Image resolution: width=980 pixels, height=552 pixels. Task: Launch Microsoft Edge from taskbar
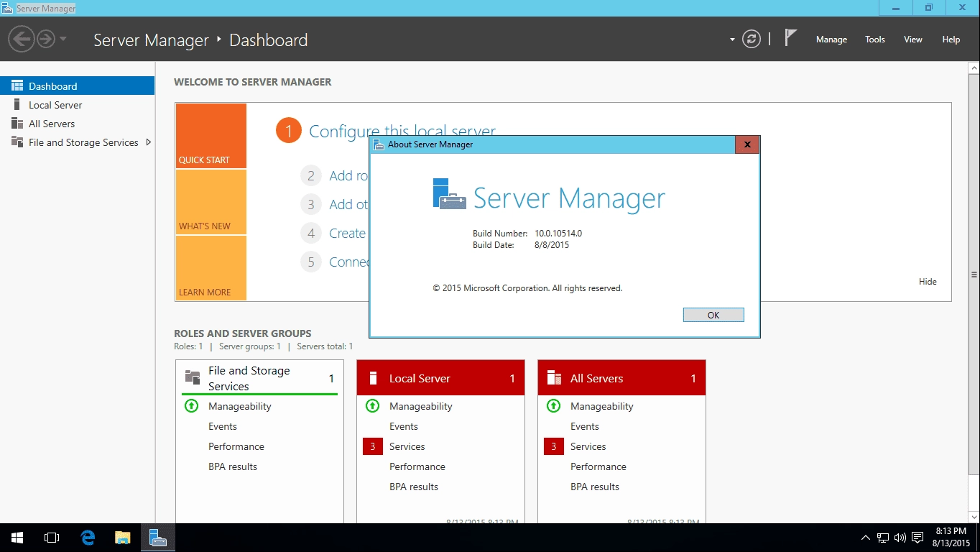pyautogui.click(x=88, y=538)
